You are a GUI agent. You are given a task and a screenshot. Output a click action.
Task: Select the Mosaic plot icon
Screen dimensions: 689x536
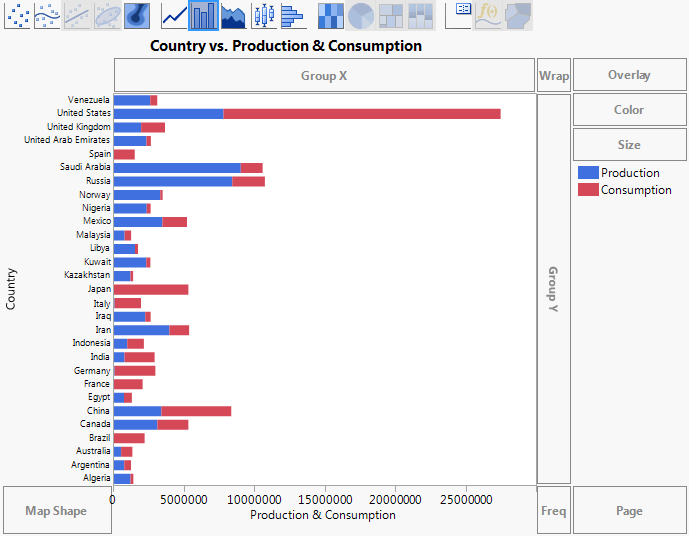tap(421, 15)
